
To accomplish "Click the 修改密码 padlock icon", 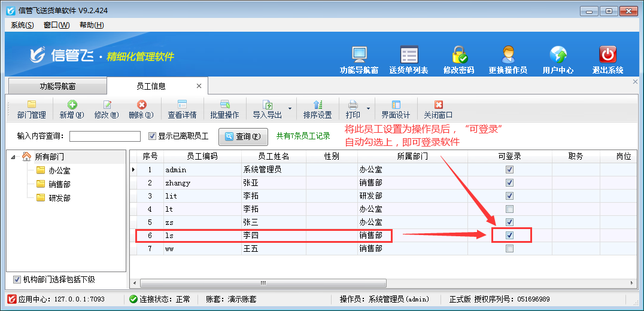I will 459,54.
